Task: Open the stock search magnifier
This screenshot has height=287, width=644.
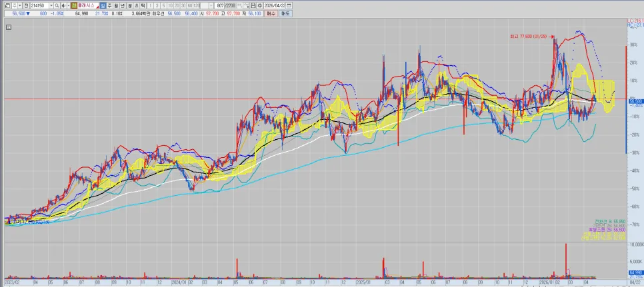Action: 57,6
